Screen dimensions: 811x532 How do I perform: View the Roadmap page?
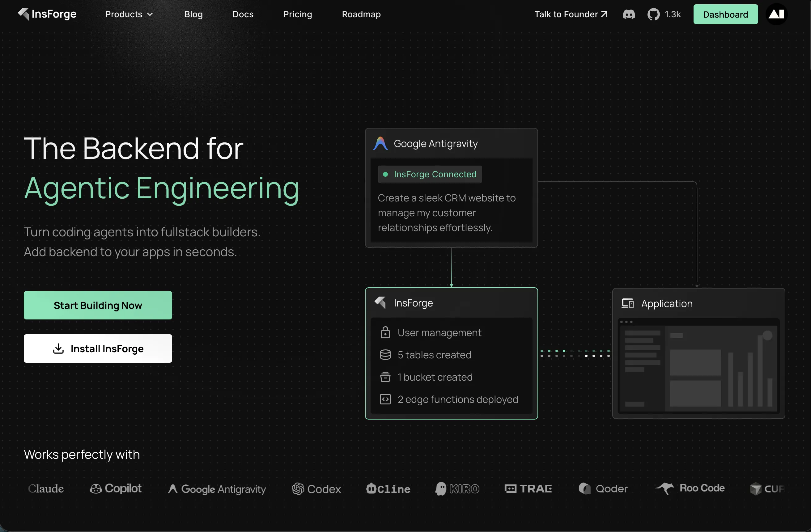(361, 14)
